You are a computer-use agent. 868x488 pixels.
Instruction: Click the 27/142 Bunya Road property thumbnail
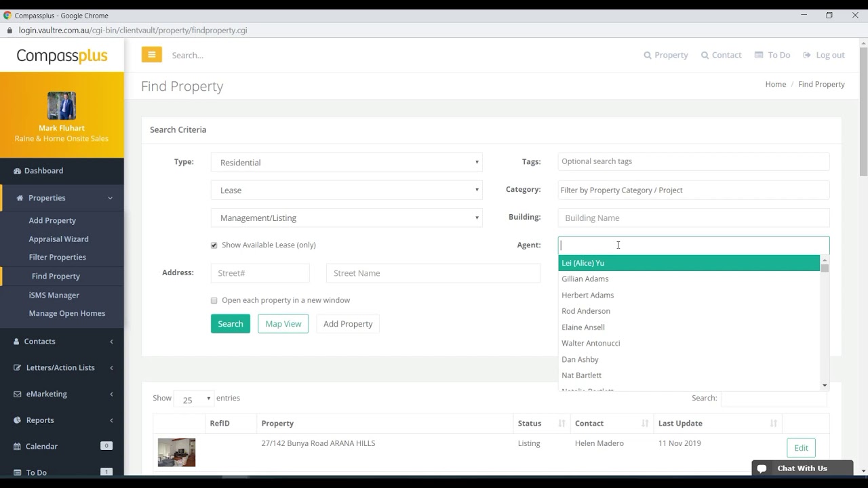point(176,452)
